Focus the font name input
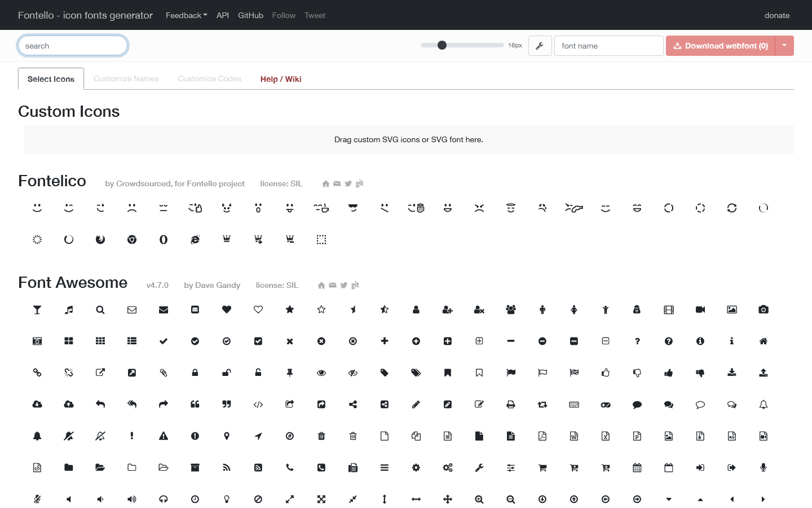 (x=609, y=46)
